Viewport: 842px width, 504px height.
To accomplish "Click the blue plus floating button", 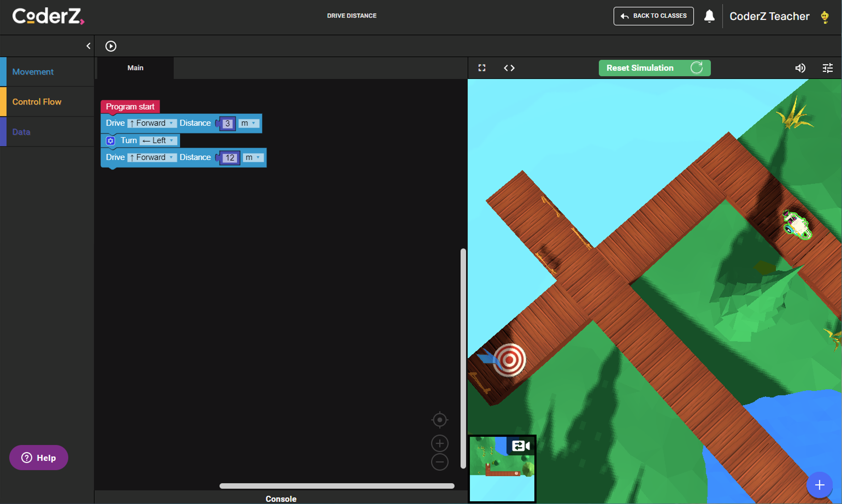I will [x=819, y=485].
